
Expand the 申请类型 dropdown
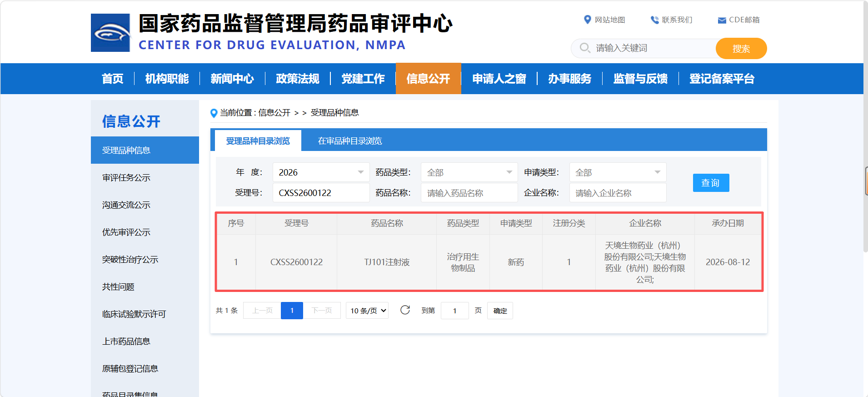618,172
